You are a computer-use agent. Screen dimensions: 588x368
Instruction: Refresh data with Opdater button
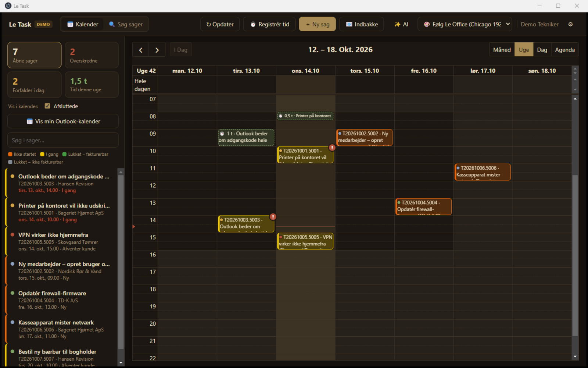pyautogui.click(x=220, y=24)
